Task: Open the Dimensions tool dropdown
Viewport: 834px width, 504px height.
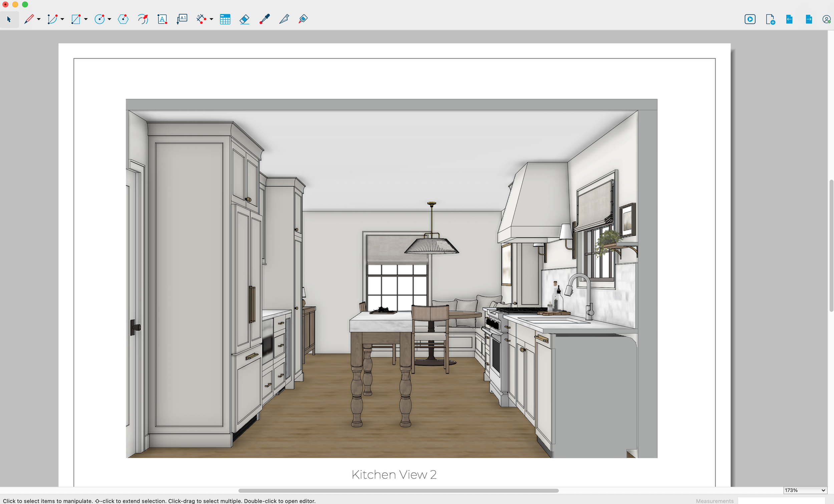Action: click(212, 19)
